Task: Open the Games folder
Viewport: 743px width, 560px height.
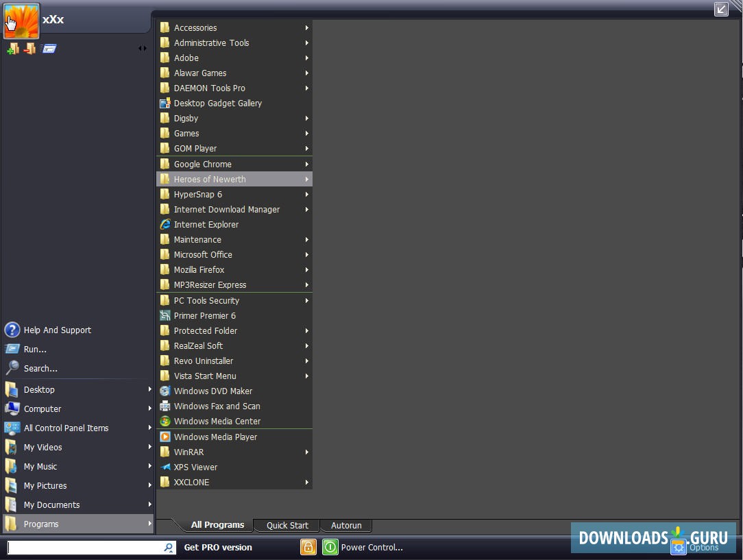Action: 234,134
